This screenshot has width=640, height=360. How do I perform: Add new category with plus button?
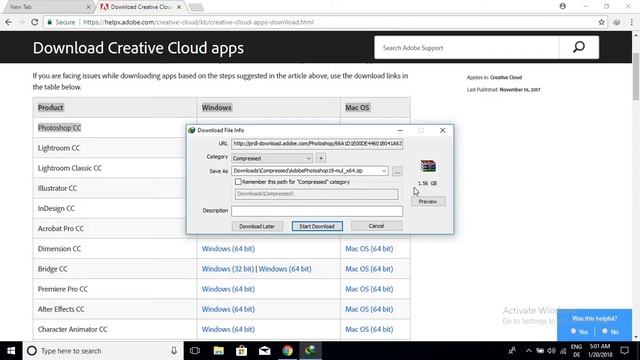coord(321,158)
